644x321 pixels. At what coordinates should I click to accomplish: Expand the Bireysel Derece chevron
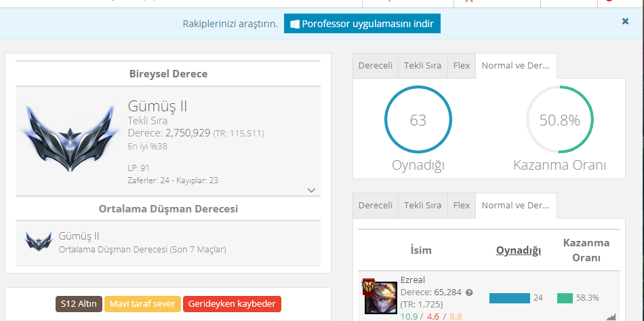(311, 190)
